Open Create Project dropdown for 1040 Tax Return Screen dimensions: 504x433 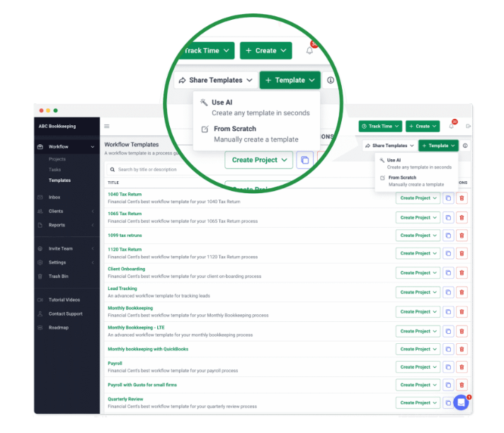point(418,198)
